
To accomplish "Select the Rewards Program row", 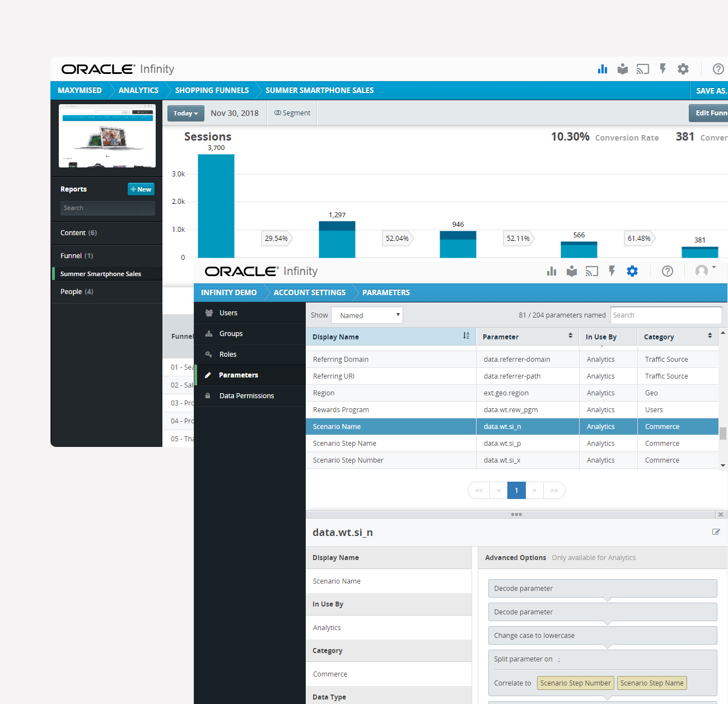I will (512, 410).
